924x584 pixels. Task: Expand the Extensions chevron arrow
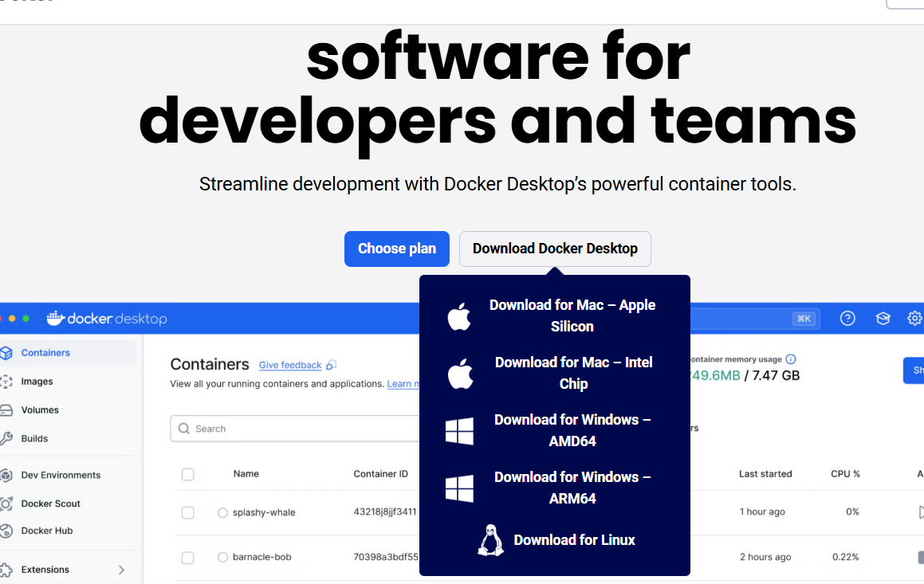(x=121, y=570)
